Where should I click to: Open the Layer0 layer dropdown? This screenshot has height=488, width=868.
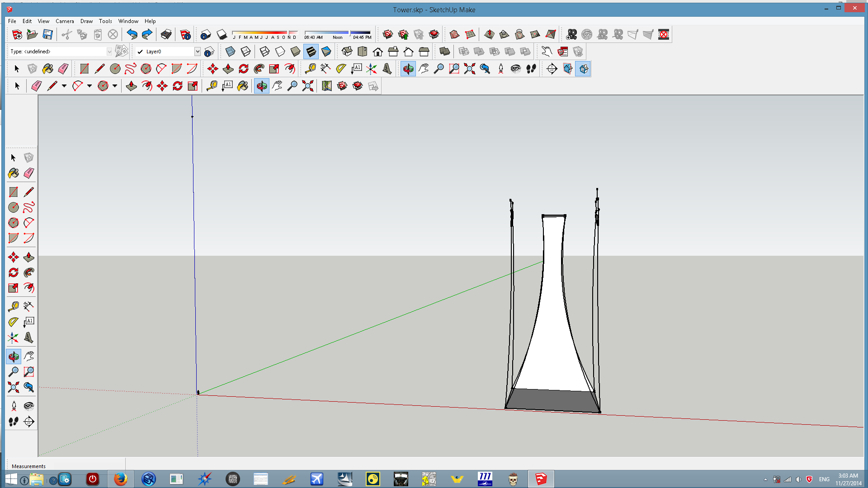click(x=197, y=52)
